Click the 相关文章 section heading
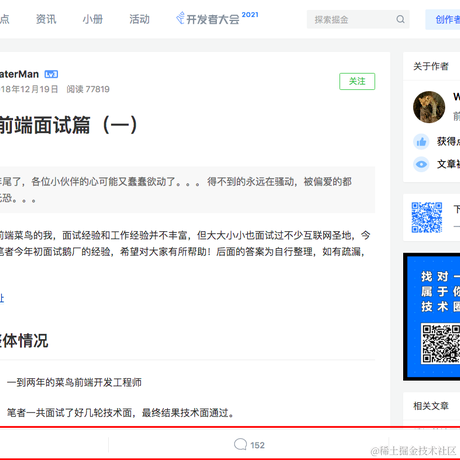Image resolution: width=460 pixels, height=460 pixels. click(431, 406)
